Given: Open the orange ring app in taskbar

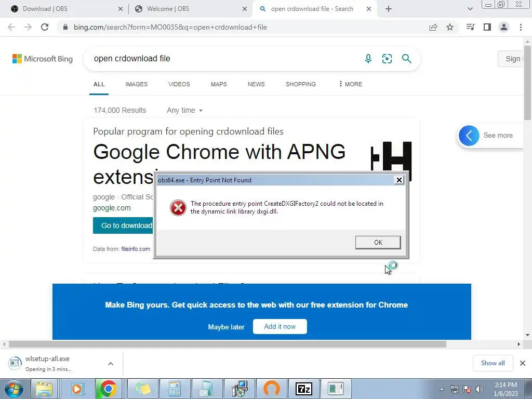Looking at the screenshot, I should [271, 389].
